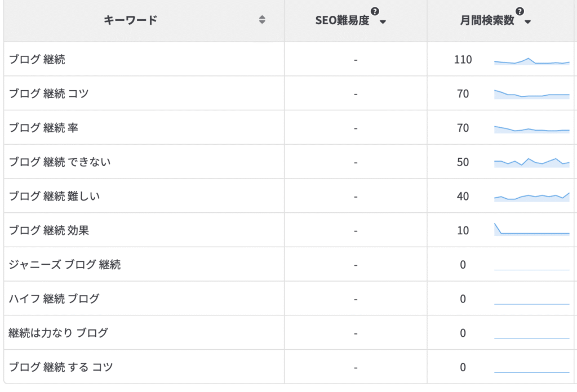Select keyword ブログ 継続
The width and height of the screenshot is (577, 392).
[x=37, y=59]
